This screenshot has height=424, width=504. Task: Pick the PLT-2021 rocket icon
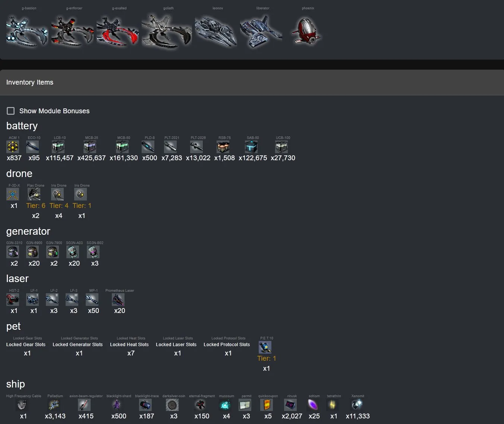[x=170, y=147]
